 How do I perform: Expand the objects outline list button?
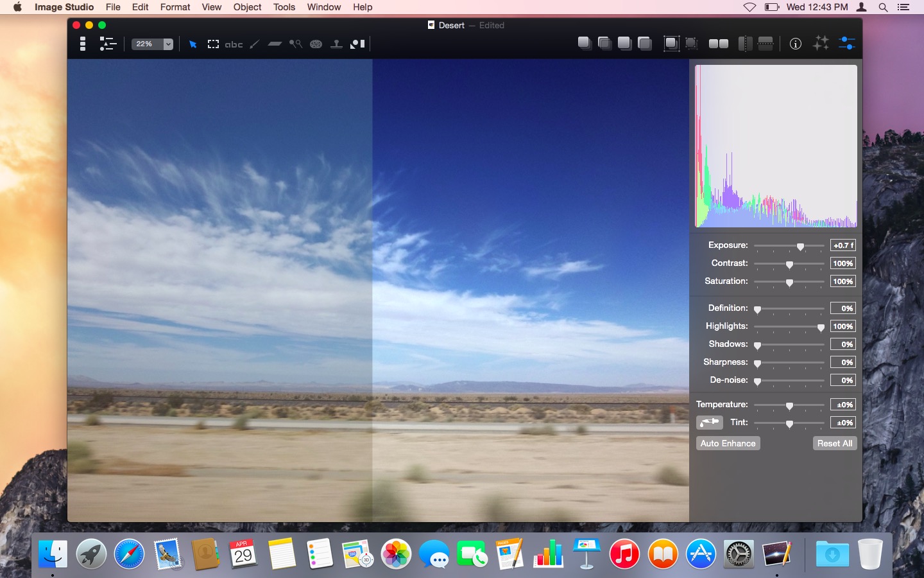[x=107, y=44]
